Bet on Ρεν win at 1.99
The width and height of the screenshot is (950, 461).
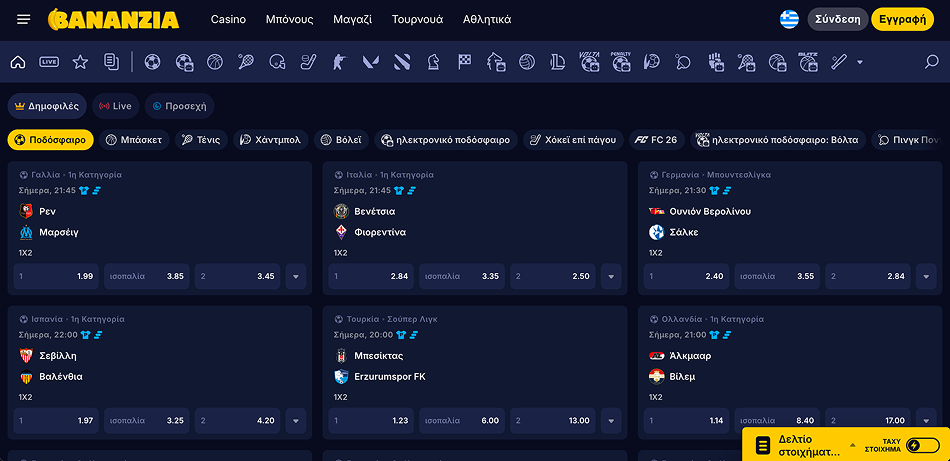click(56, 276)
